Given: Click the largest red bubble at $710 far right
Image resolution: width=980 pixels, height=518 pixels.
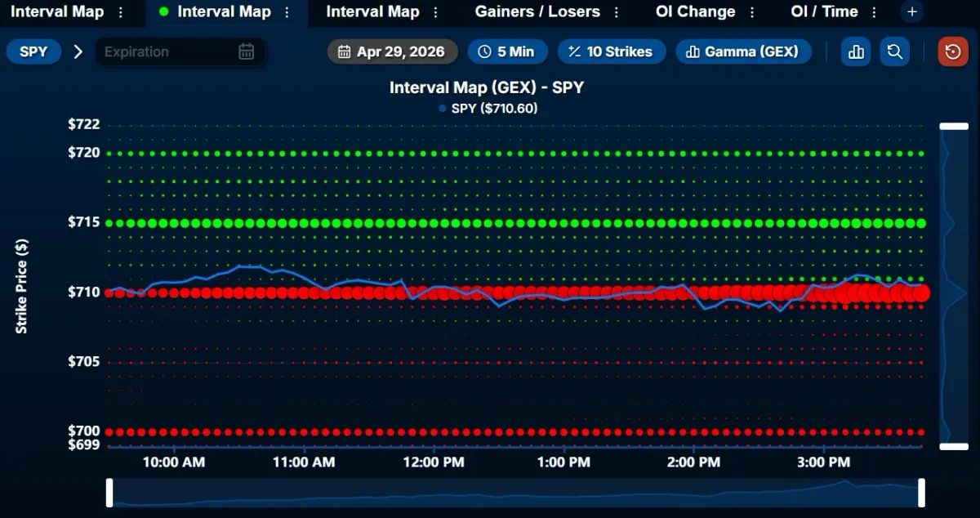Looking at the screenshot, I should point(921,292).
